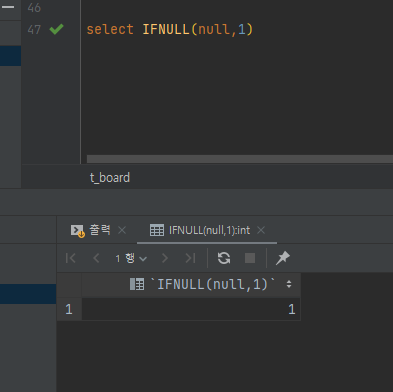Select result cell with value 1

click(x=191, y=309)
